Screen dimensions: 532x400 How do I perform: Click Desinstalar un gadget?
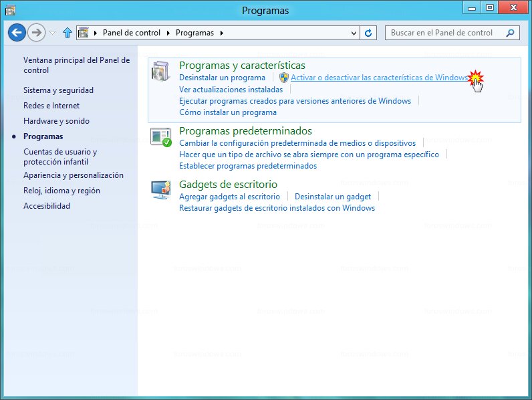pyautogui.click(x=333, y=197)
